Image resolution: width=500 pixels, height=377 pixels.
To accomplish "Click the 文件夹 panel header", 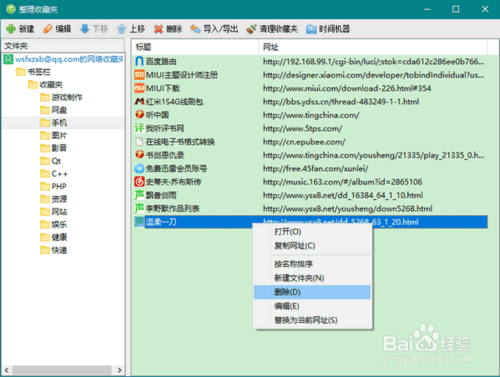I will point(63,46).
